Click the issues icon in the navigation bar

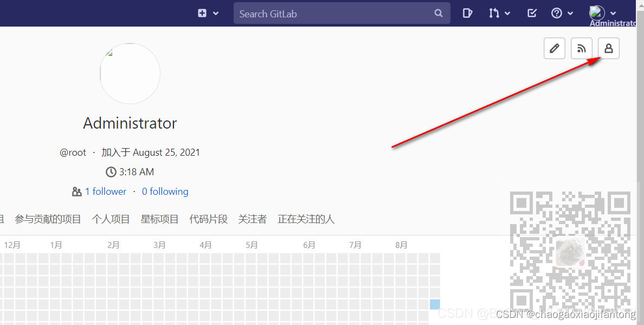click(x=467, y=12)
